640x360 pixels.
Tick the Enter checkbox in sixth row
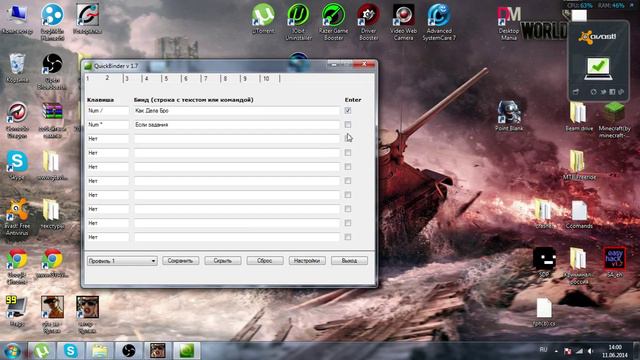pos(348,181)
